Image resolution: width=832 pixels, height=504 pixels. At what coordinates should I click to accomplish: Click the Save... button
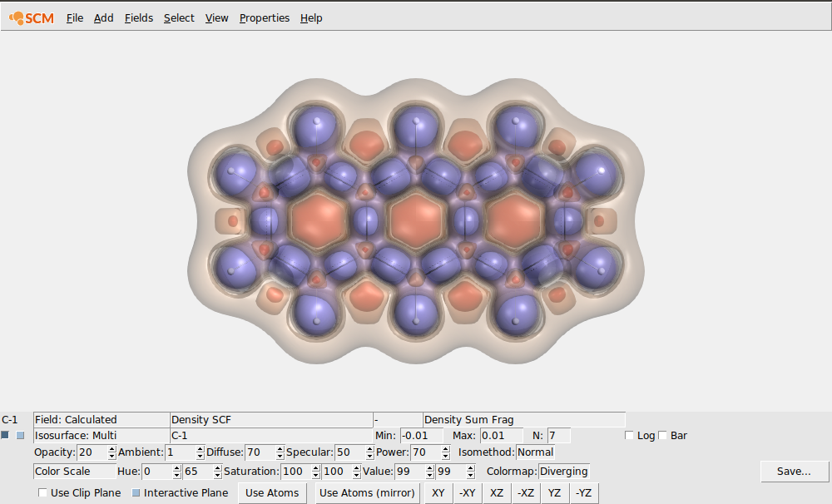[794, 471]
